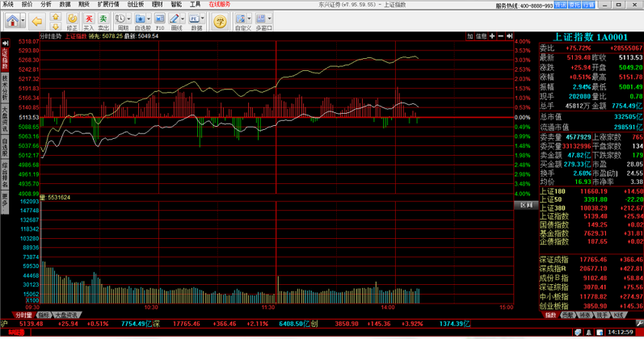This screenshot has width=644, height=339.
Task: Expand the 数据 dropdown arrow
Action: [x=203, y=19]
